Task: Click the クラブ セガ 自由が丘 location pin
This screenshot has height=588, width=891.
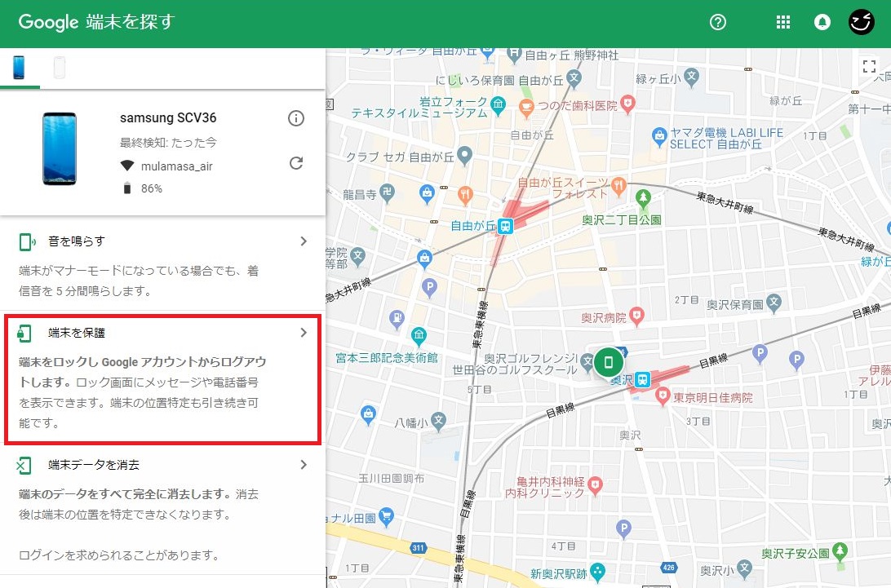Action: (x=465, y=155)
